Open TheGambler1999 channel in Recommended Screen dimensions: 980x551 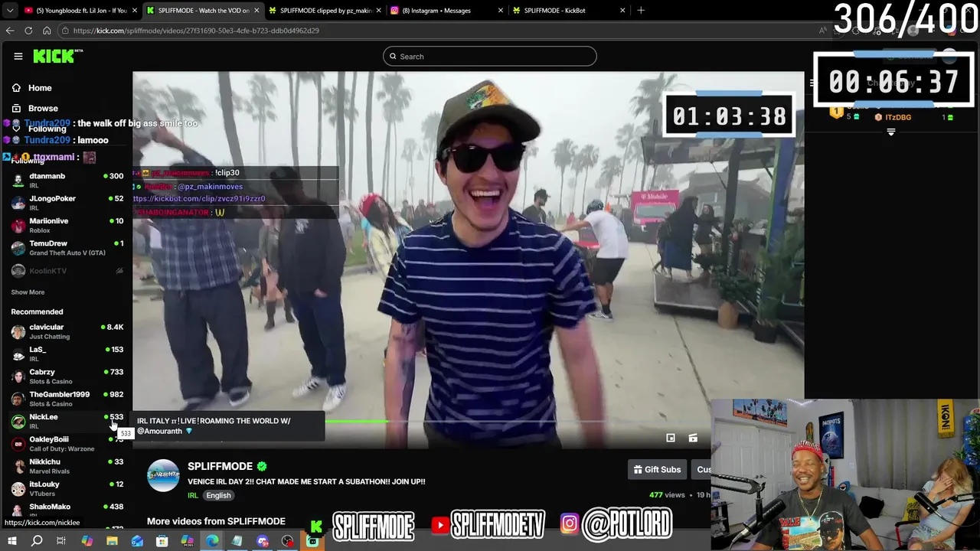pos(67,399)
